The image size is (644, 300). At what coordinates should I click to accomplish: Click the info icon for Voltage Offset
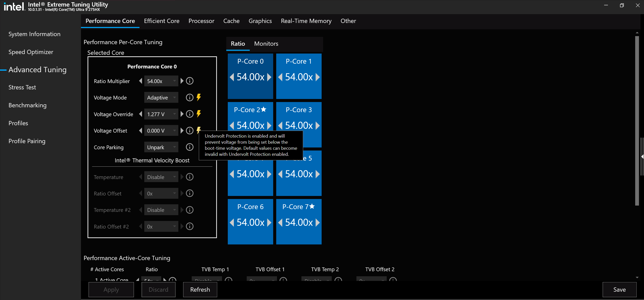pyautogui.click(x=189, y=131)
